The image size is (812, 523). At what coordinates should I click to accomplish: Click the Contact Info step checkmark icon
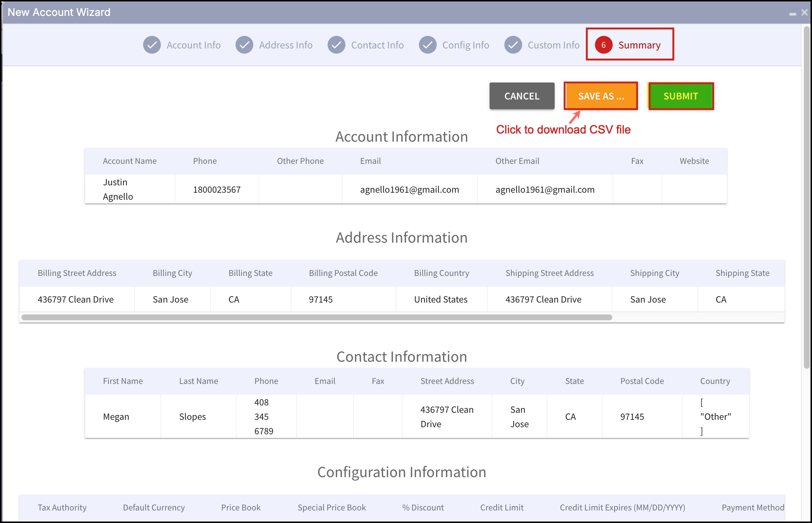click(x=336, y=45)
